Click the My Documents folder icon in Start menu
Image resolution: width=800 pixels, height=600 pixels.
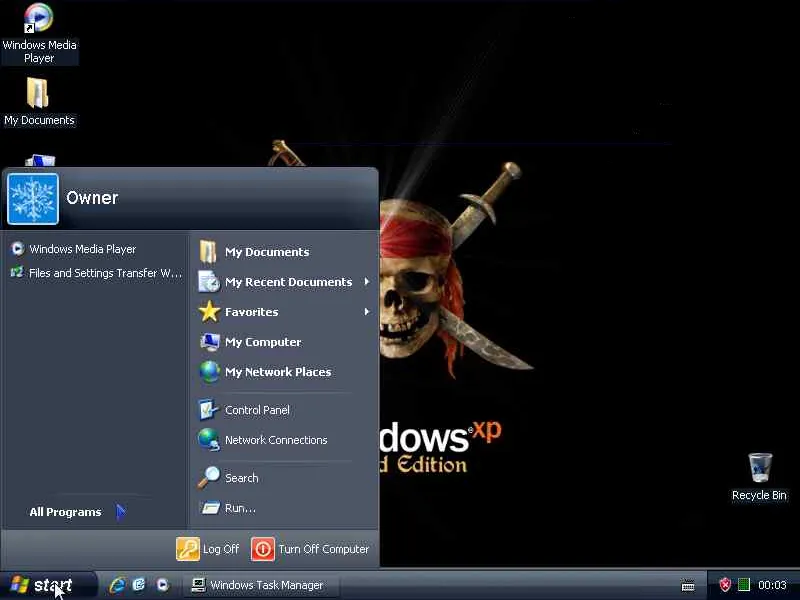tap(208, 252)
